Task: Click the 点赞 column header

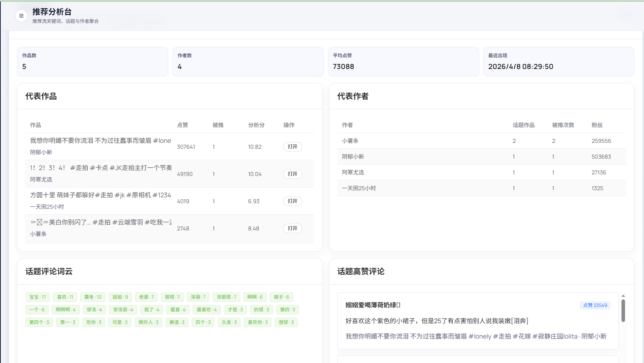Action: pyautogui.click(x=183, y=125)
